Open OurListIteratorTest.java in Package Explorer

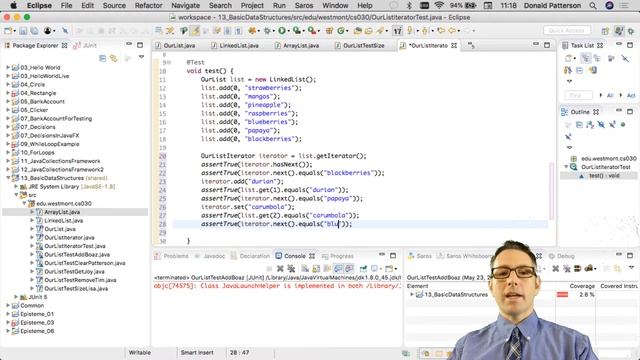pyautogui.click(x=75, y=246)
